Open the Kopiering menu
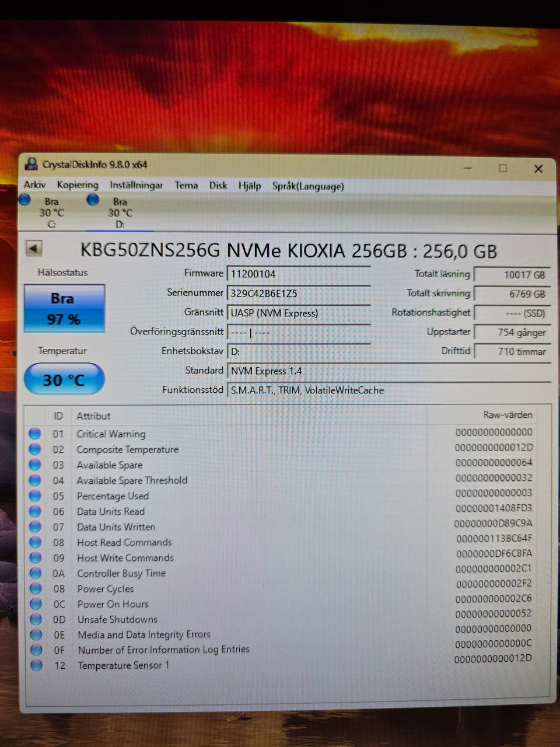Screen dimensions: 560x747 [78, 185]
